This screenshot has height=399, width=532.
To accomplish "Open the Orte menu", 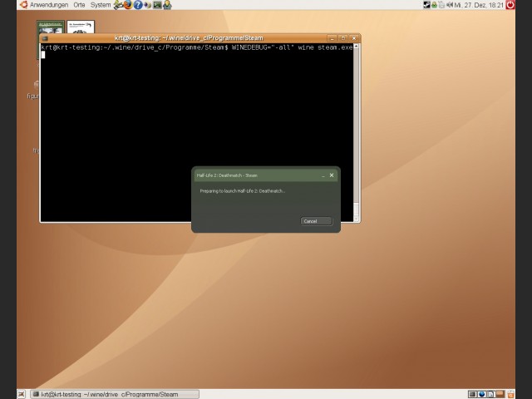I will tap(79, 5).
